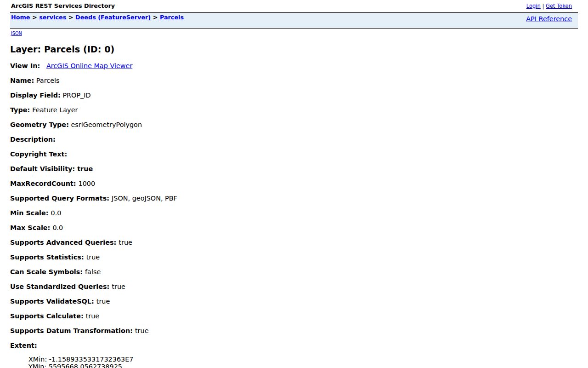Open Deeds (FeatureServer) breadcrumb
The image size is (588, 368).
113,17
